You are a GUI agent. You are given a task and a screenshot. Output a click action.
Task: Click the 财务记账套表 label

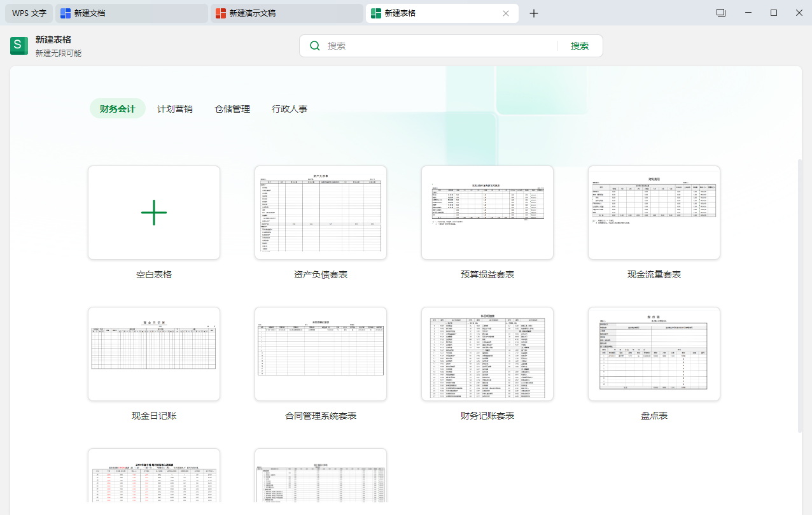487,416
